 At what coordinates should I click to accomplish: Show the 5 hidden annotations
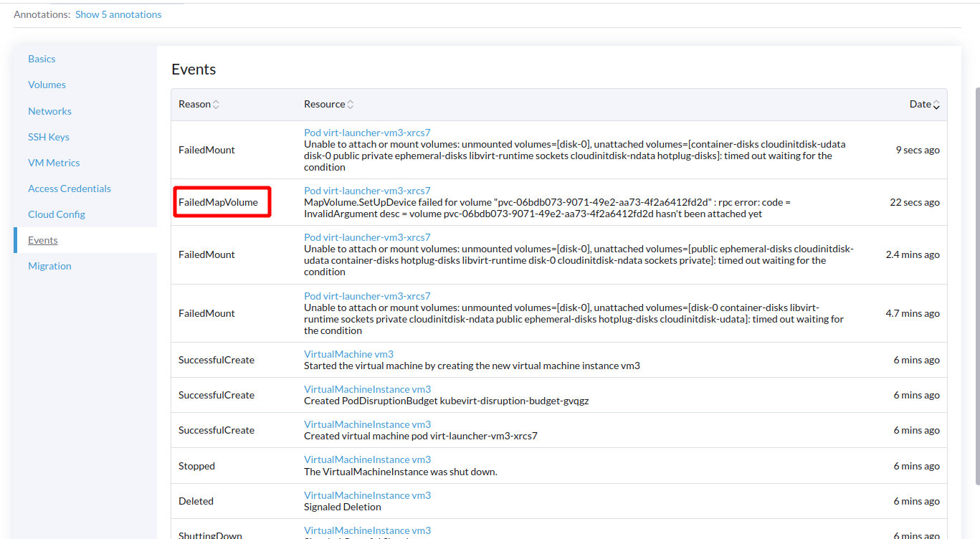point(118,14)
